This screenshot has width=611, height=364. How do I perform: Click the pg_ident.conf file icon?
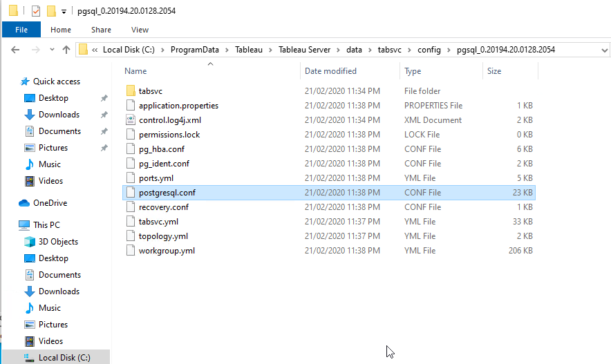[131, 163]
